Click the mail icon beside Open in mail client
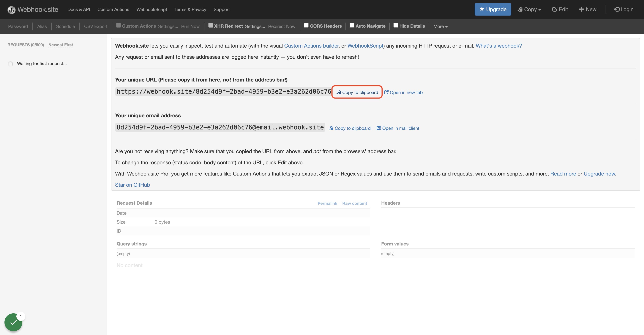The width and height of the screenshot is (644, 335). [379, 128]
